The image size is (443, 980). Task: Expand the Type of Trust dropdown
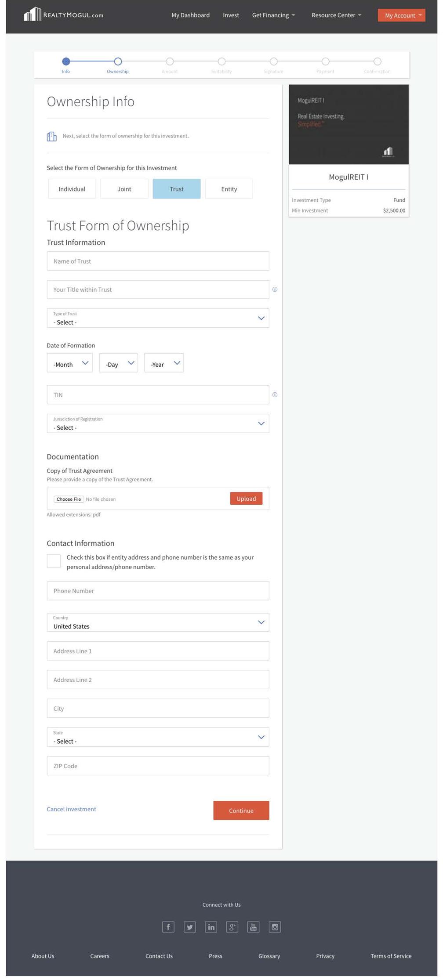click(158, 318)
